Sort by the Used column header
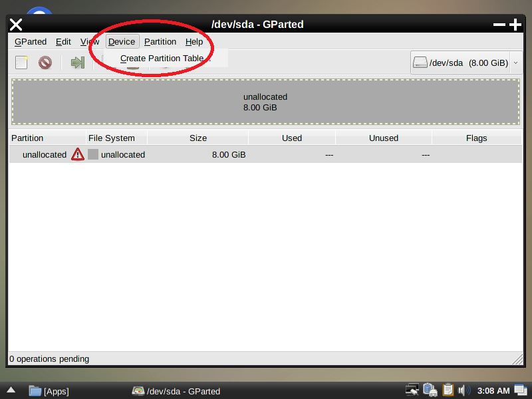532x399 pixels. coord(292,138)
